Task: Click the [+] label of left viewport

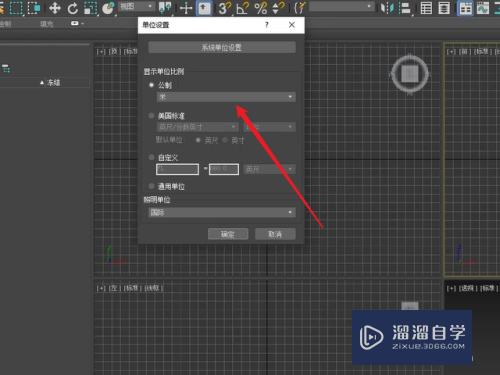Action: (101, 288)
